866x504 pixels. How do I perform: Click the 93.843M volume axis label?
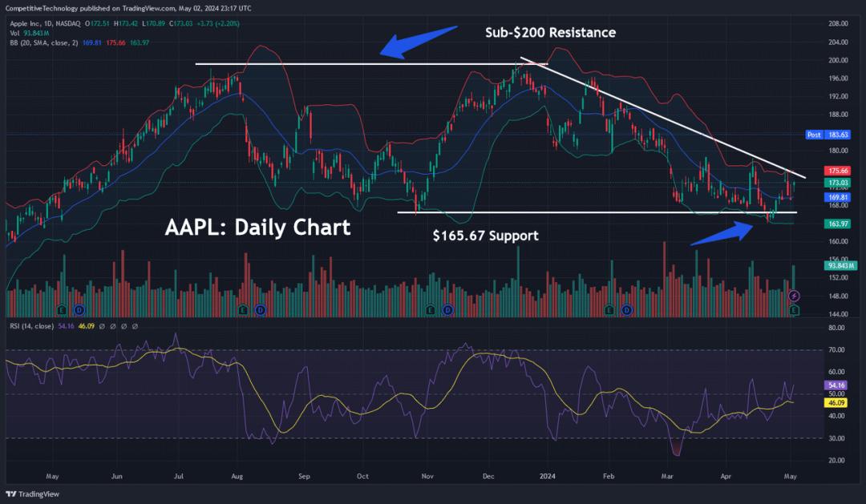(x=840, y=265)
